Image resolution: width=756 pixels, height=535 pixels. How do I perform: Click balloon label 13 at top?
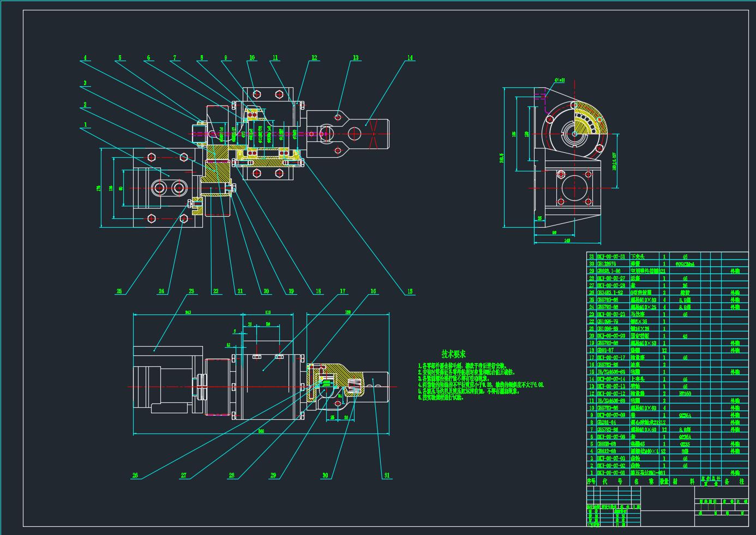(x=356, y=57)
